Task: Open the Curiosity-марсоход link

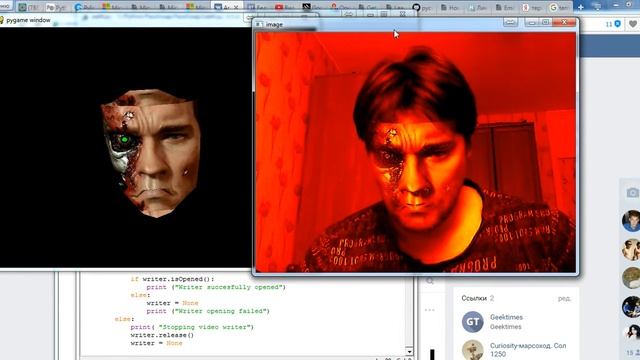Action: 528,350
